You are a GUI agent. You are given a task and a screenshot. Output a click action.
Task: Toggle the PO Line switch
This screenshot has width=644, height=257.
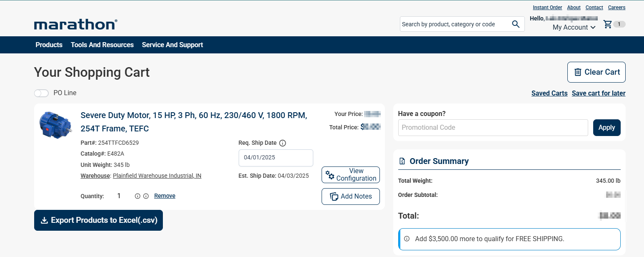click(41, 93)
